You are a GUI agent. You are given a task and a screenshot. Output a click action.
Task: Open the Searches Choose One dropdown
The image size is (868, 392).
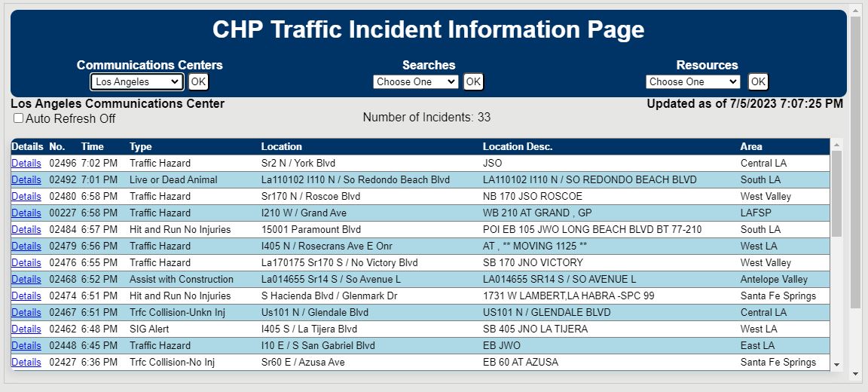pyautogui.click(x=416, y=82)
